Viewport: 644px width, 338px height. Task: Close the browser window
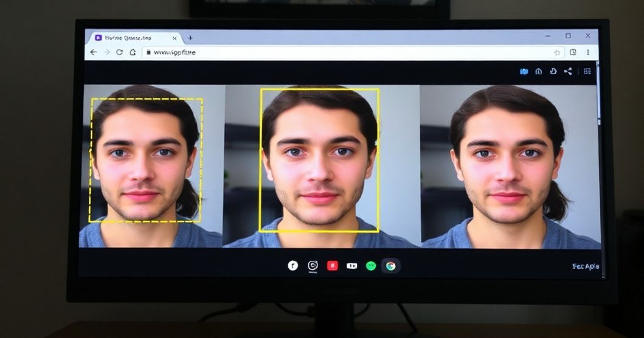point(587,36)
